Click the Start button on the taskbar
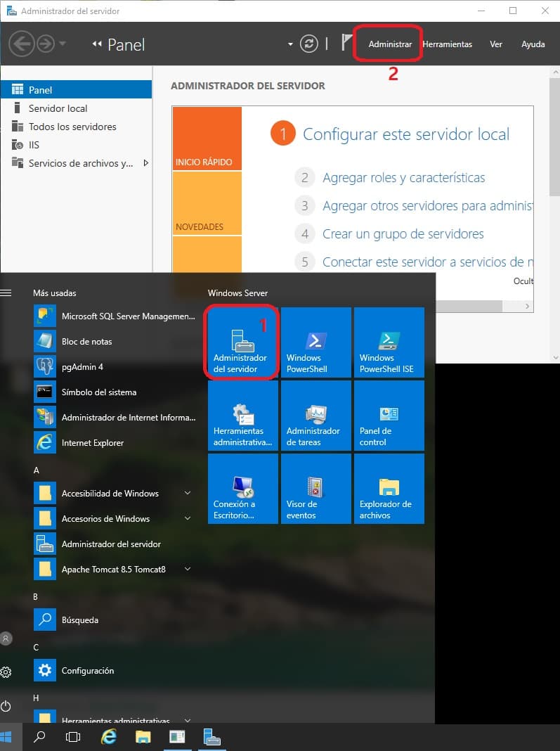The image size is (560, 751). point(7,737)
